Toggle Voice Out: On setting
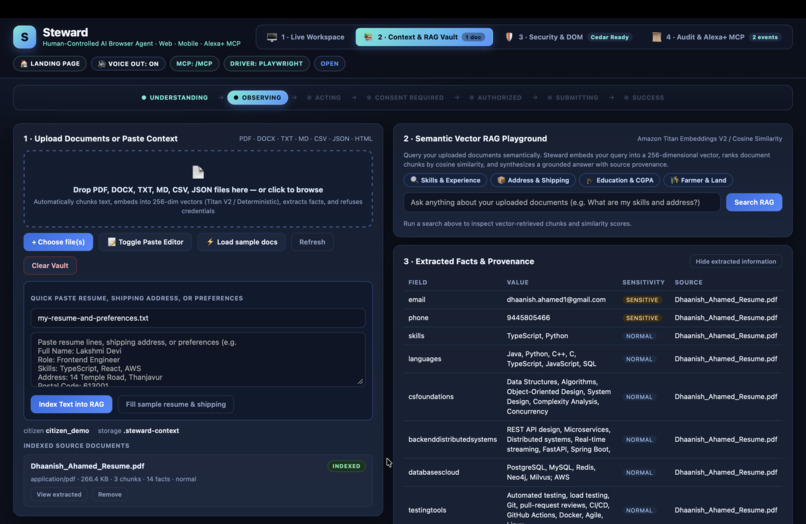Screen dimensions: 806x524 [128, 64]
